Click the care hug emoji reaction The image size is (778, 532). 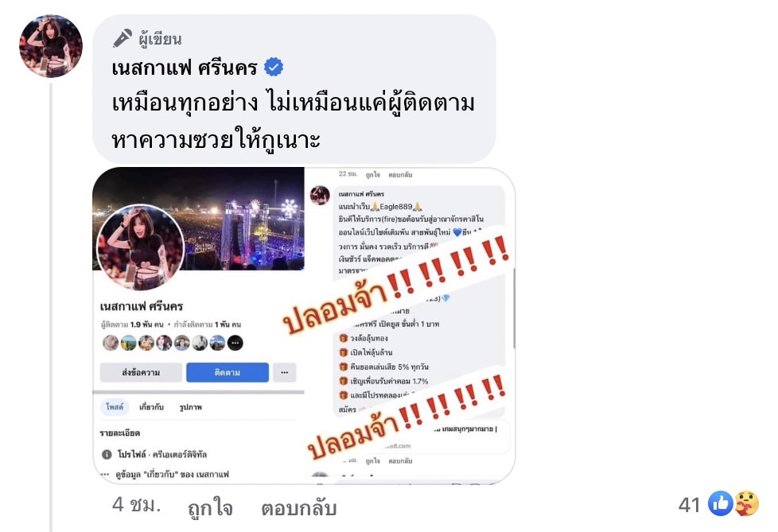(x=746, y=503)
